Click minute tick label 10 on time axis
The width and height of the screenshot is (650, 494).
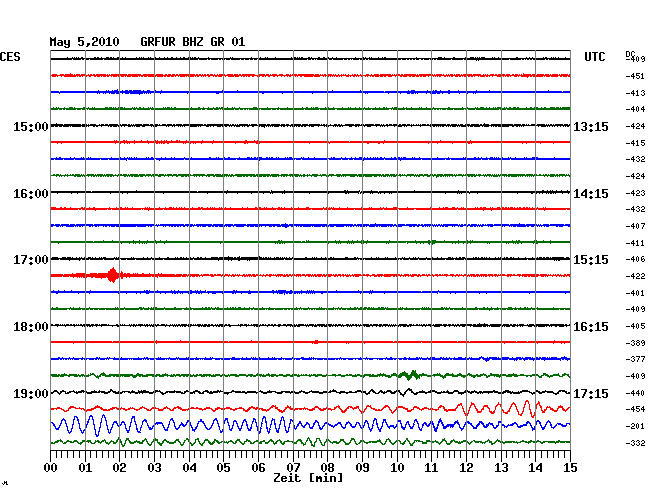[397, 467]
